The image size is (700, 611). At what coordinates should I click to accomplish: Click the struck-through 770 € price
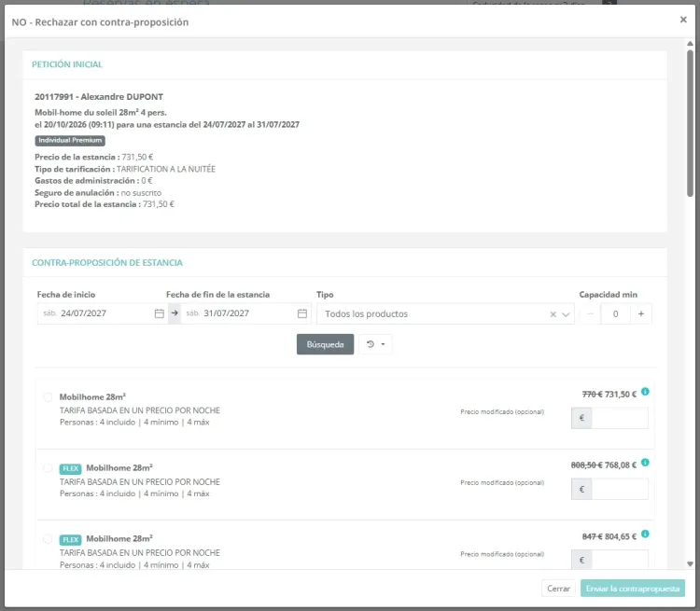pyautogui.click(x=592, y=395)
